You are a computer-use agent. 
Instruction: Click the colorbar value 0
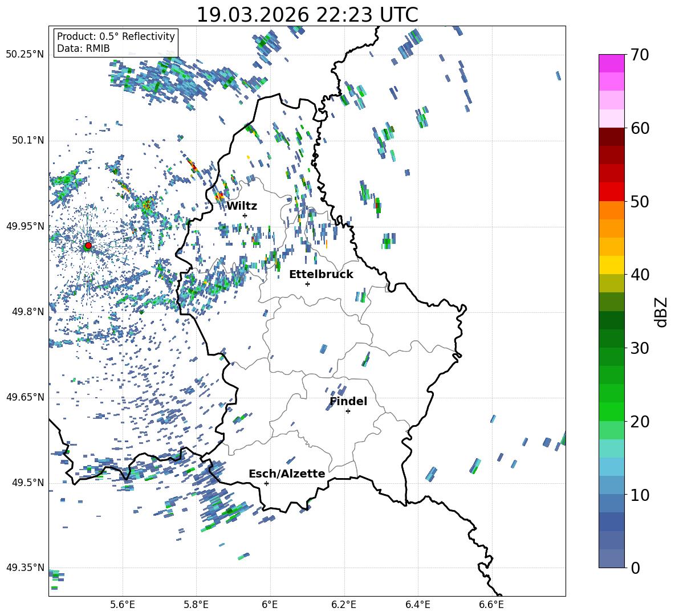click(635, 568)
